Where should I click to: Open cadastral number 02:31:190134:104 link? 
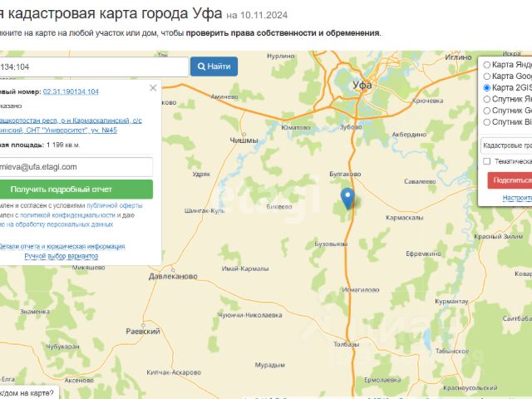coord(71,91)
